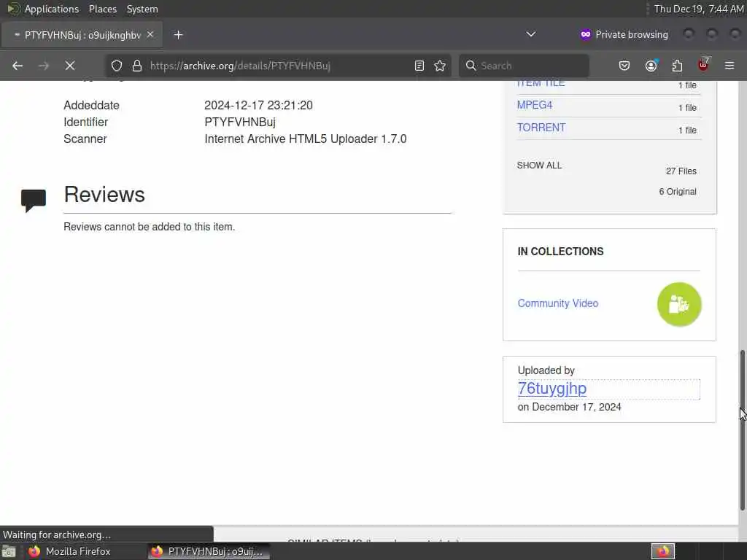Click the Addeddate label
The width and height of the screenshot is (747, 560).
(91, 105)
